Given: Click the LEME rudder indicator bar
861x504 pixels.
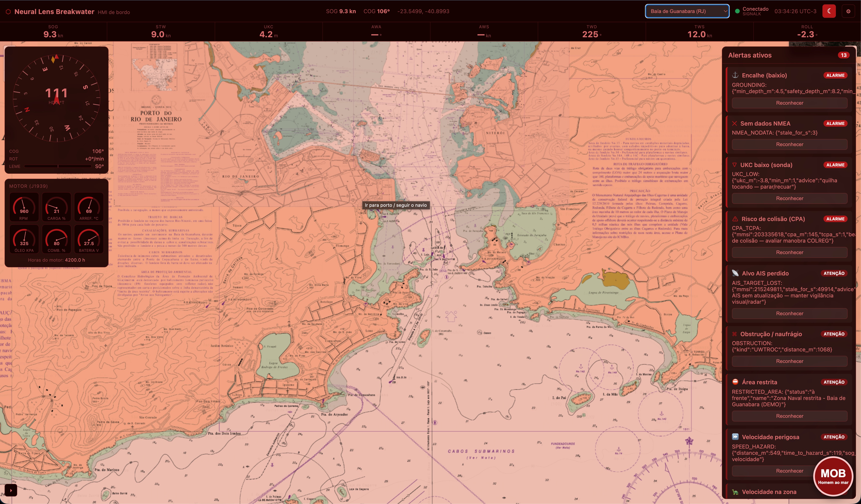Looking at the screenshot, I should (58, 166).
